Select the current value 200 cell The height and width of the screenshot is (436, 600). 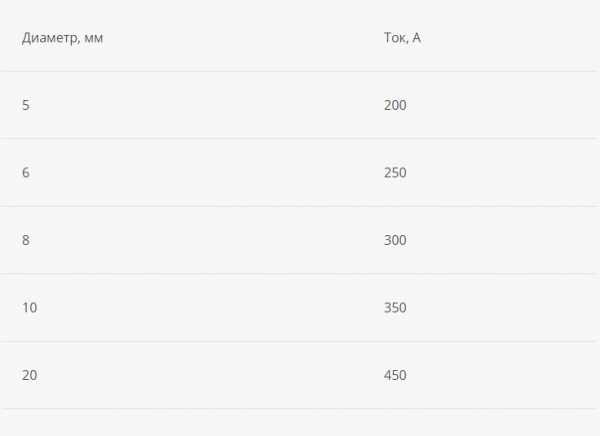[395, 105]
